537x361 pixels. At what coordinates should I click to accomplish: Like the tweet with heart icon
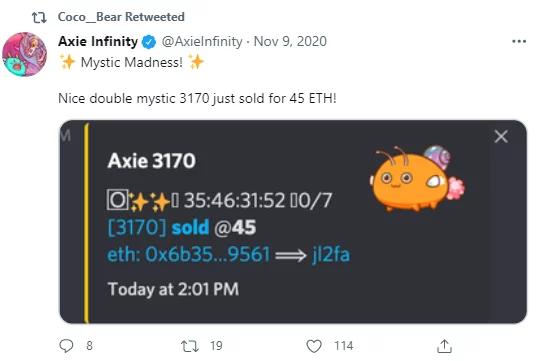(x=314, y=346)
